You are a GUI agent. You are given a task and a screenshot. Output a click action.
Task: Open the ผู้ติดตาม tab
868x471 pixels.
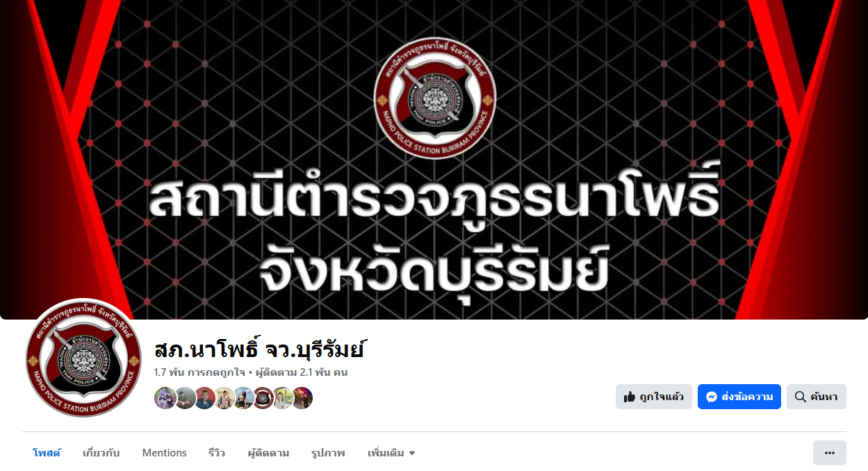click(268, 453)
